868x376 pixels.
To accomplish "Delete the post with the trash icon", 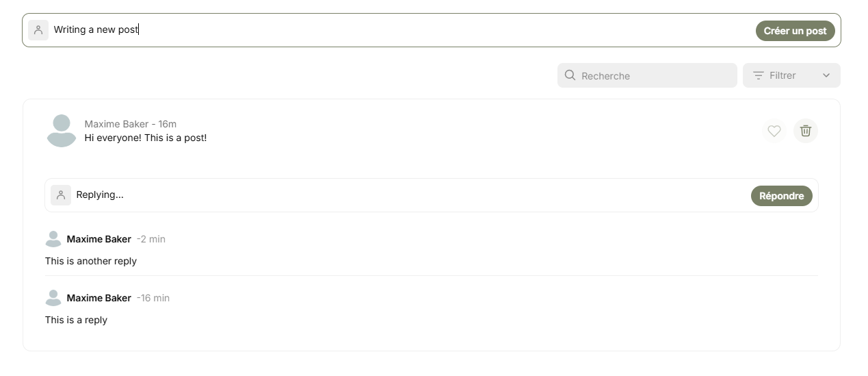I will tap(806, 131).
